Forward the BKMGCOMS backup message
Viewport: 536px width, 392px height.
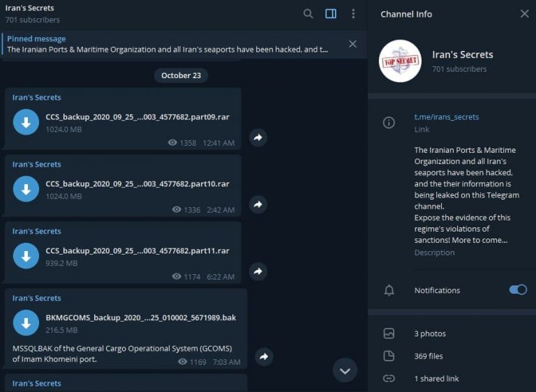coord(264,356)
